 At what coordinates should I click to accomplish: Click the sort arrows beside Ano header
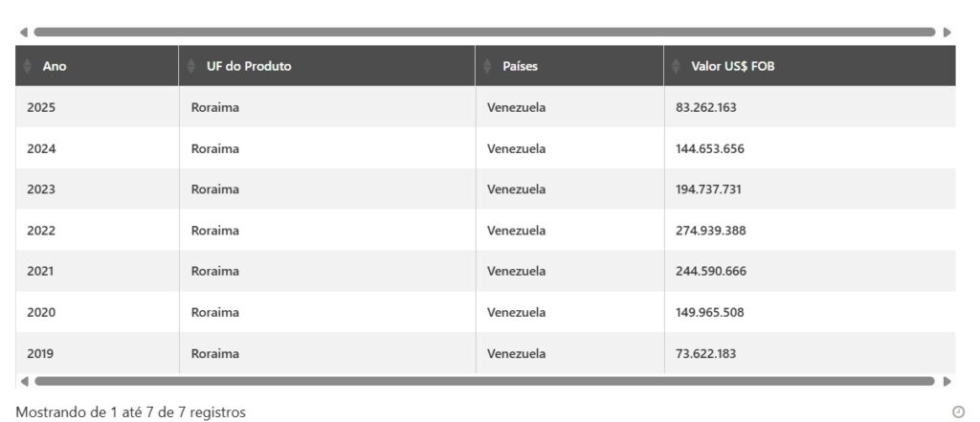point(29,66)
